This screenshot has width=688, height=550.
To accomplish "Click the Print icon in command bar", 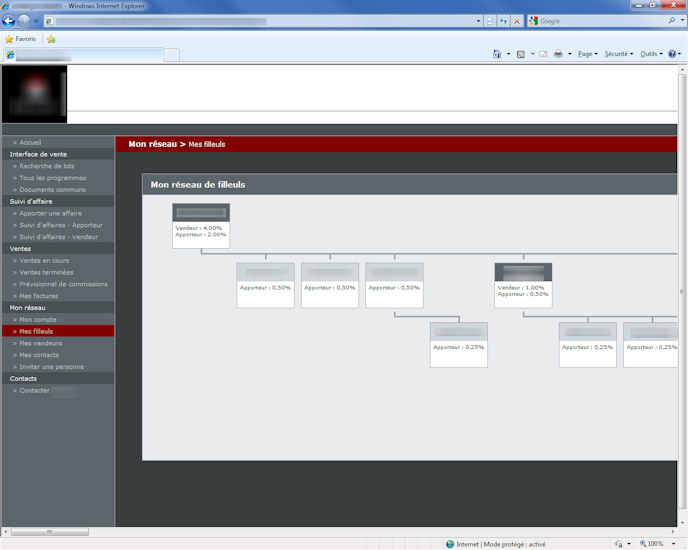I will pyautogui.click(x=558, y=54).
